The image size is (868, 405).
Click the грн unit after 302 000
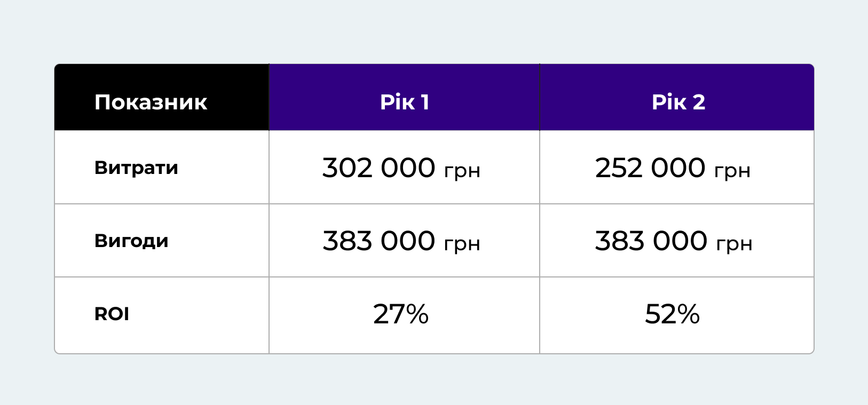point(462,172)
